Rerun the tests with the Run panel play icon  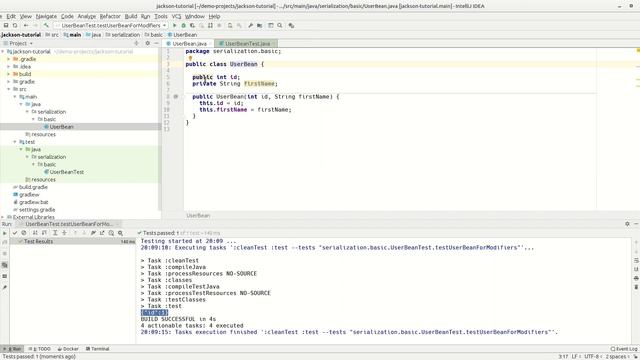(4, 233)
